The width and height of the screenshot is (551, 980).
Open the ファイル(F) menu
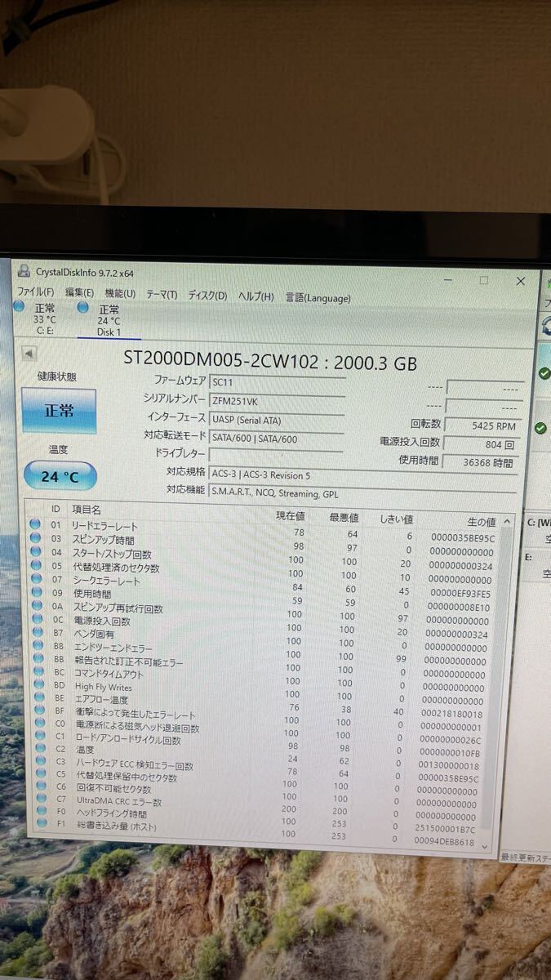pyautogui.click(x=35, y=292)
